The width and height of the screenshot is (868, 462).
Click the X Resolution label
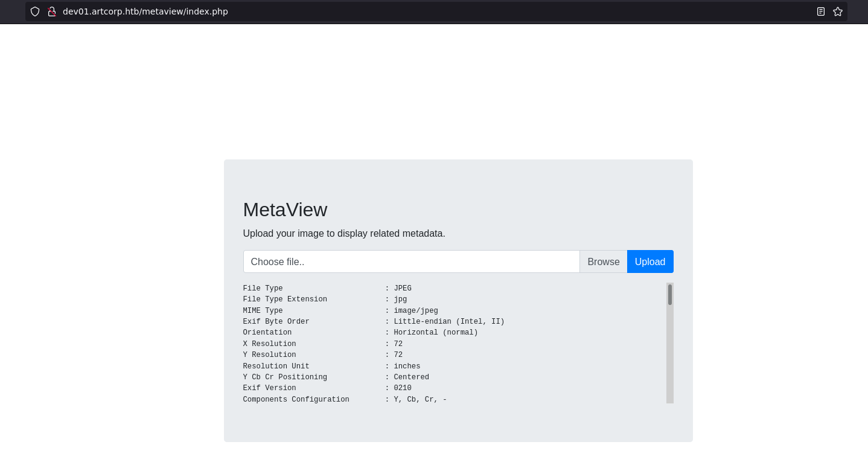coord(269,344)
